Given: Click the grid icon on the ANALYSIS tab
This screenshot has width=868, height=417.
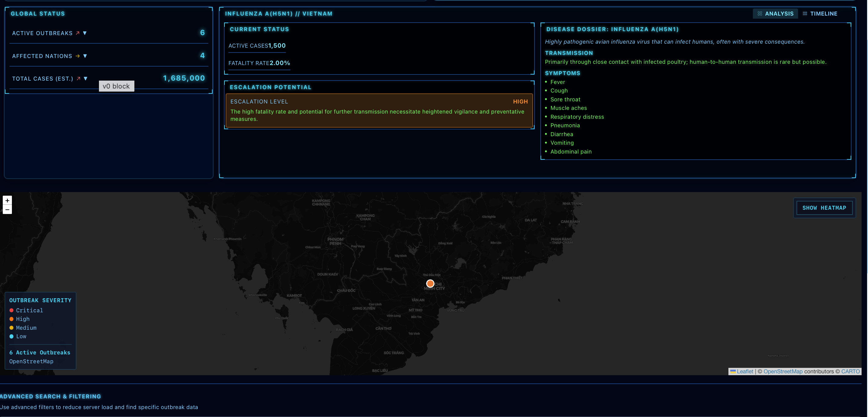Looking at the screenshot, I should point(760,13).
